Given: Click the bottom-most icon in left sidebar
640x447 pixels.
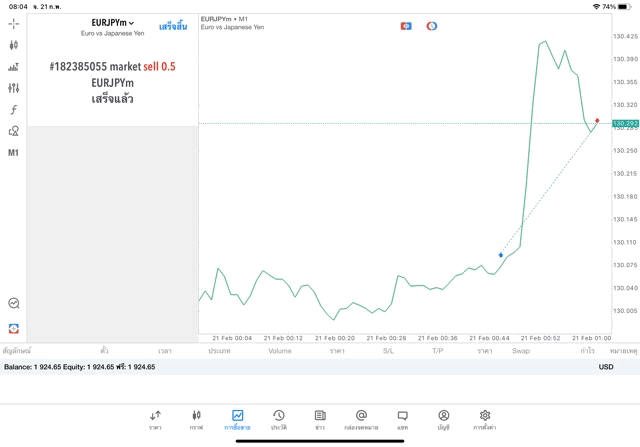Looking at the screenshot, I should click(13, 328).
